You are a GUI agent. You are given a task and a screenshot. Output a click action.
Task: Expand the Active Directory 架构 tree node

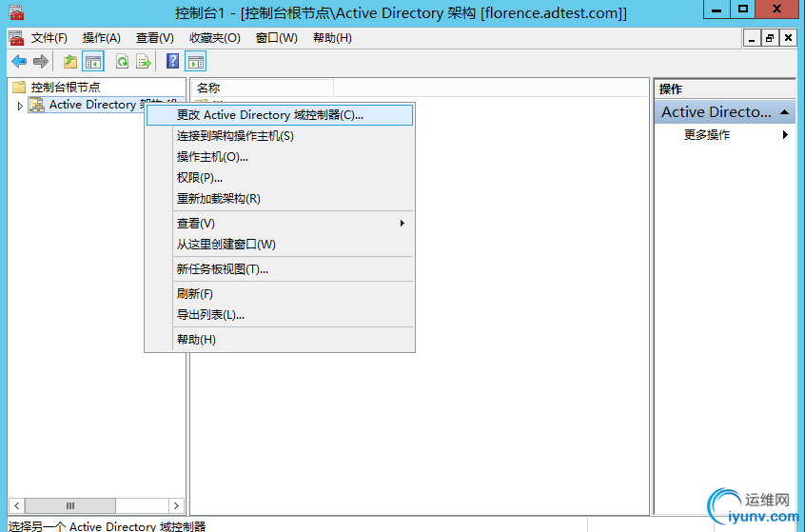[x=20, y=106]
